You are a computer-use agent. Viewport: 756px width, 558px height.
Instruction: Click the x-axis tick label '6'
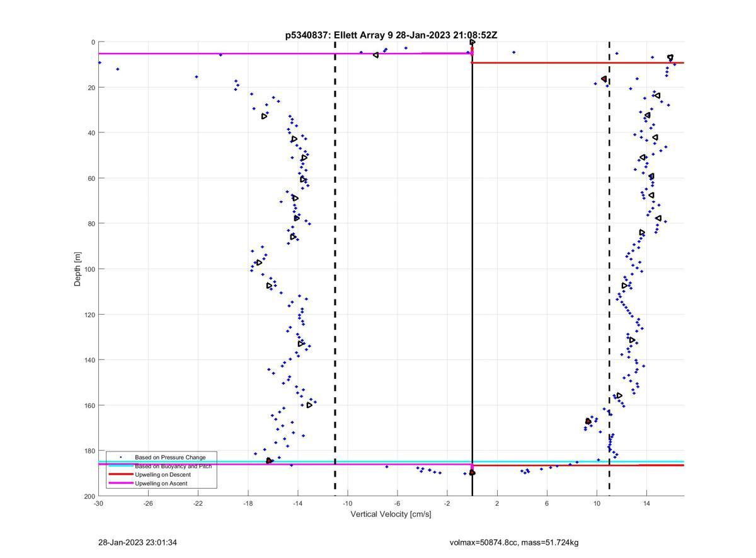tap(547, 503)
